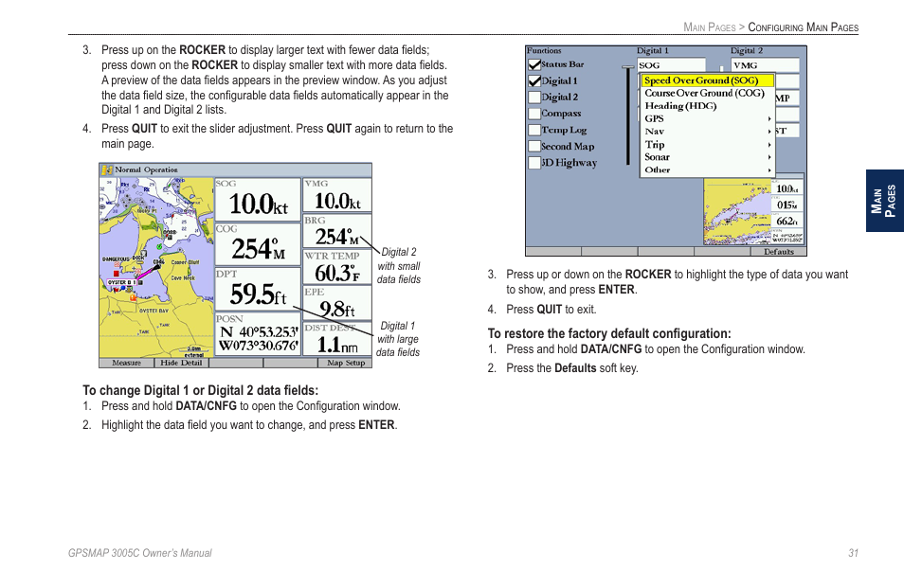Uncheck the Digital 1 checkbox

534,81
